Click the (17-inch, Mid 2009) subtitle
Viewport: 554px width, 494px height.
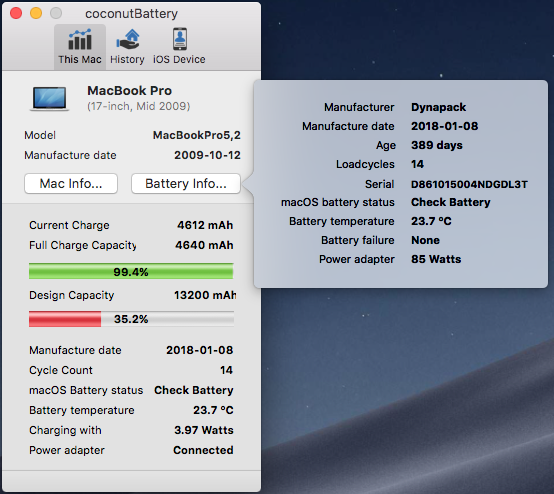pyautogui.click(x=139, y=106)
